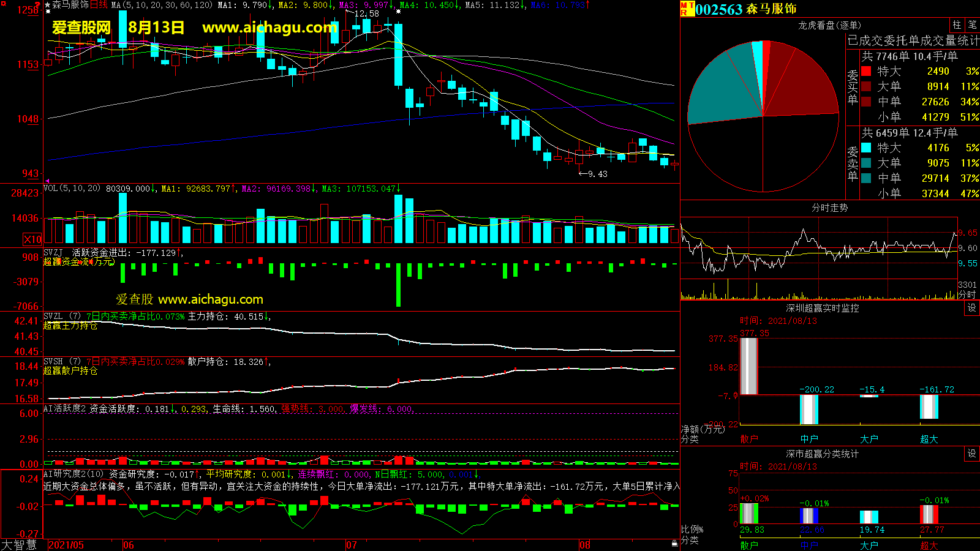Toggle the 日线 period label on the chart
This screenshot has width=980, height=551.
[99, 5]
